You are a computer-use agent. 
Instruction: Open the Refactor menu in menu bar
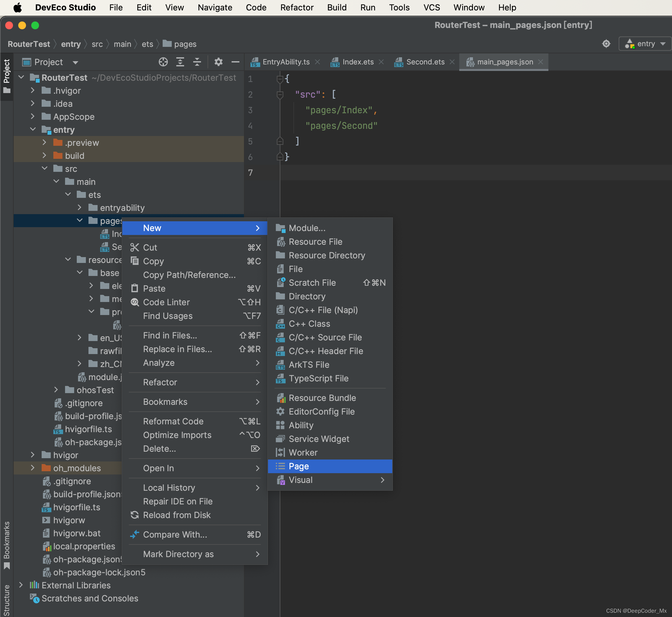(x=297, y=7)
